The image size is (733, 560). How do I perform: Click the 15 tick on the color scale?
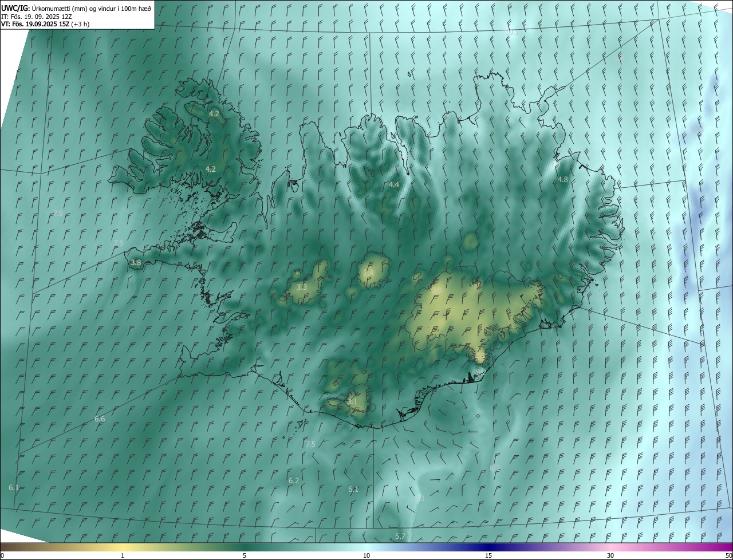click(x=488, y=555)
